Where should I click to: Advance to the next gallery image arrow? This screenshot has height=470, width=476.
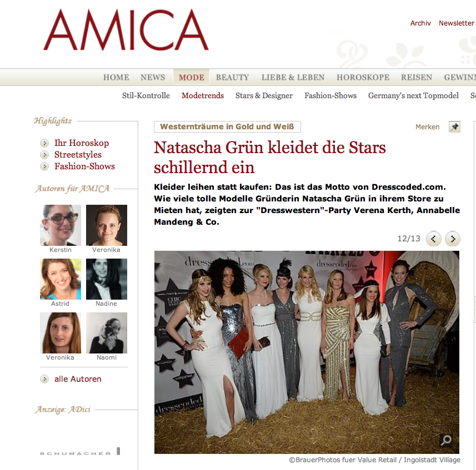click(452, 239)
